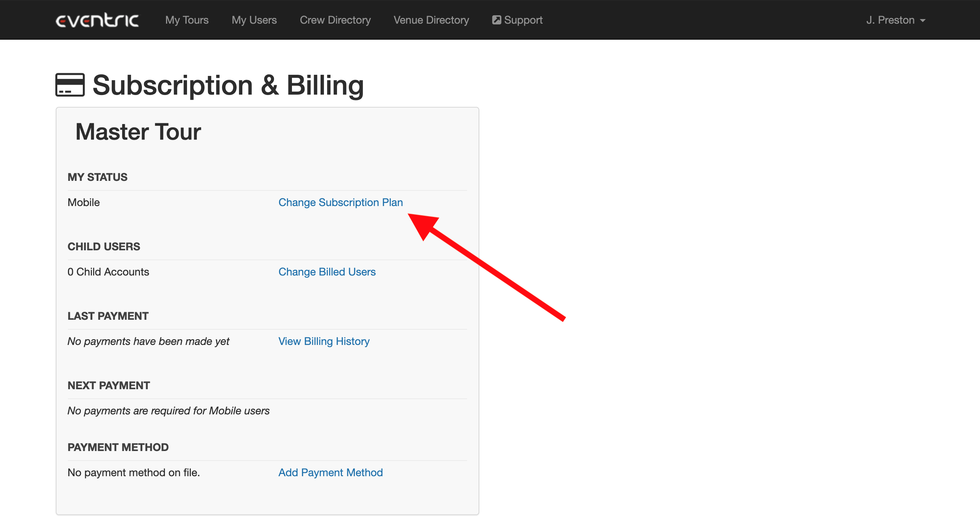Click the CHILD USERS label

coord(104,246)
